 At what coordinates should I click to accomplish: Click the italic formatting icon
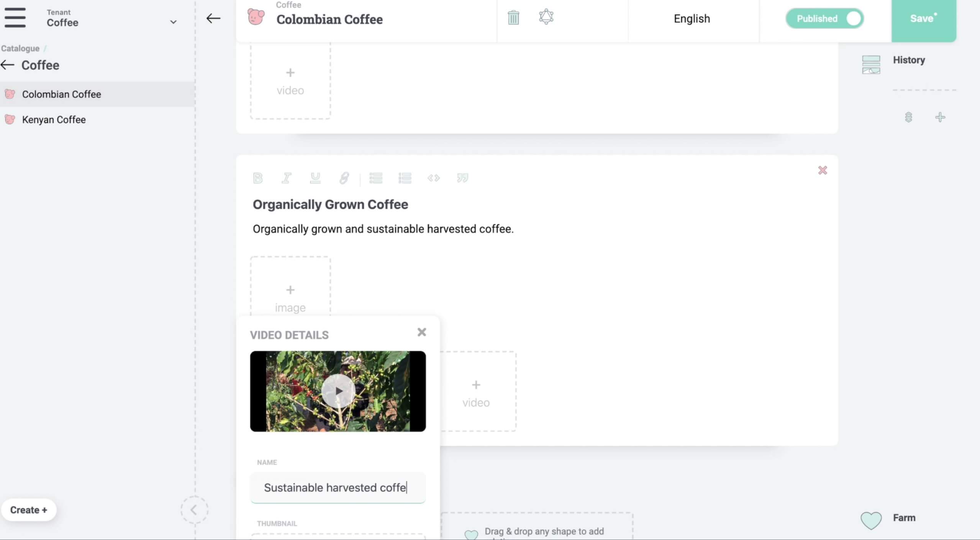(286, 178)
